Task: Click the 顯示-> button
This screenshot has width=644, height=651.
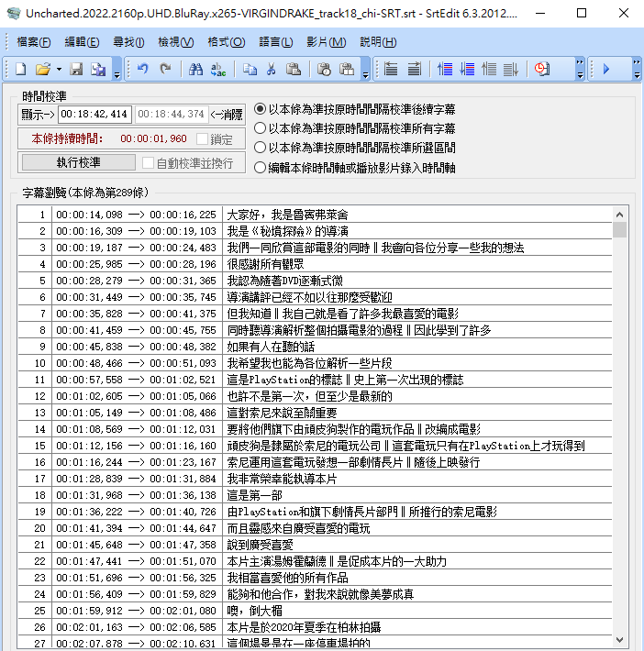Action: 38,115
